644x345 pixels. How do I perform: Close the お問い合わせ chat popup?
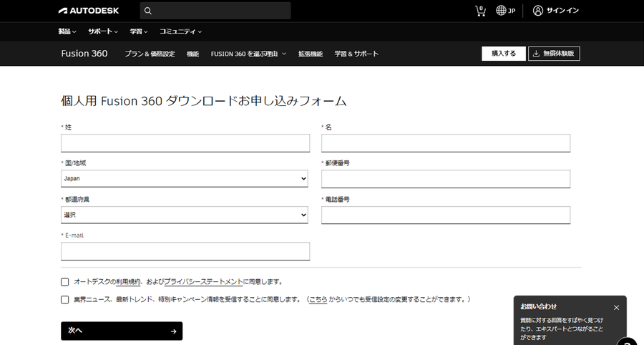[616, 307]
